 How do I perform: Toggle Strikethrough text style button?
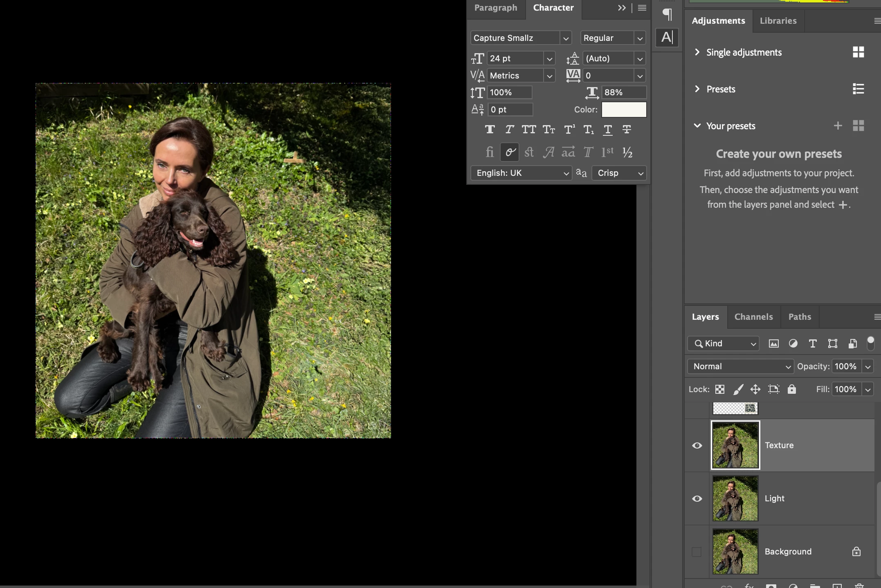(x=627, y=130)
